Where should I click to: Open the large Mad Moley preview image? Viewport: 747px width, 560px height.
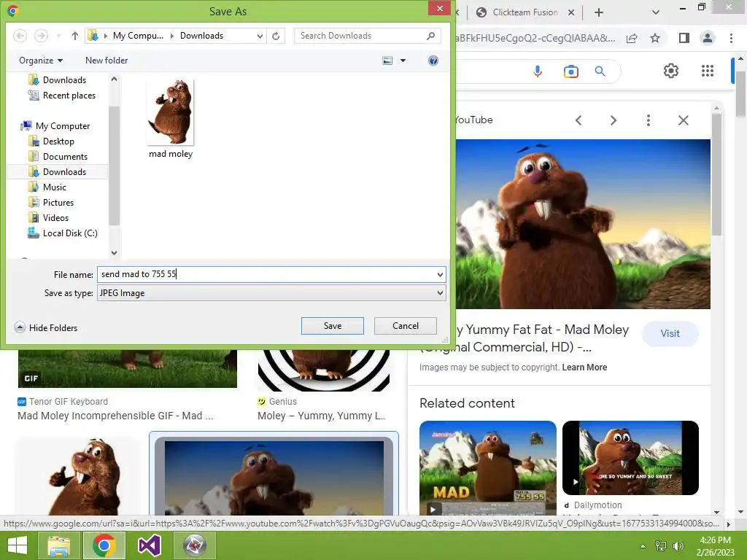pos(583,224)
